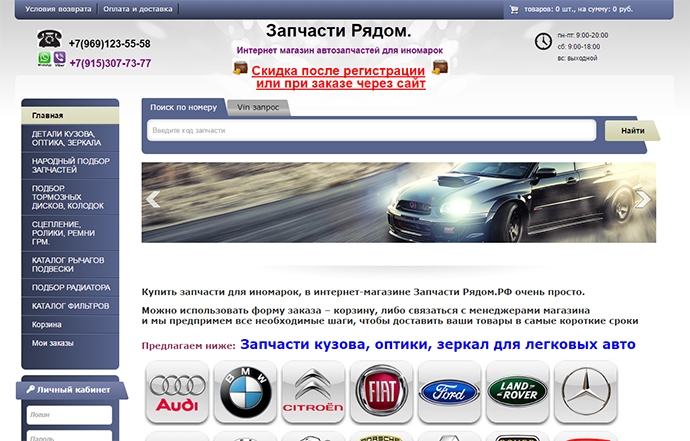Click the вс: выходной text
690x441 pixels.
point(577,58)
